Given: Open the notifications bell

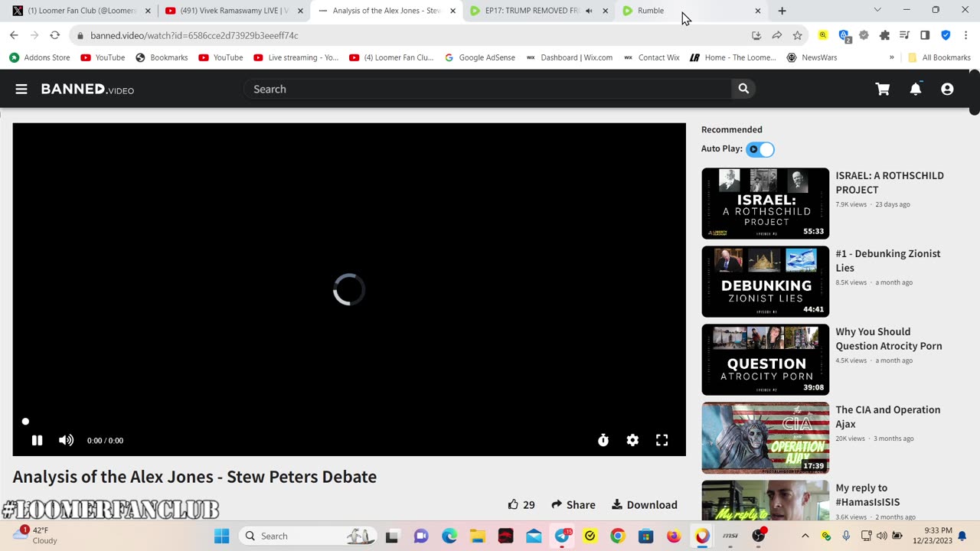Looking at the screenshot, I should 916,90.
